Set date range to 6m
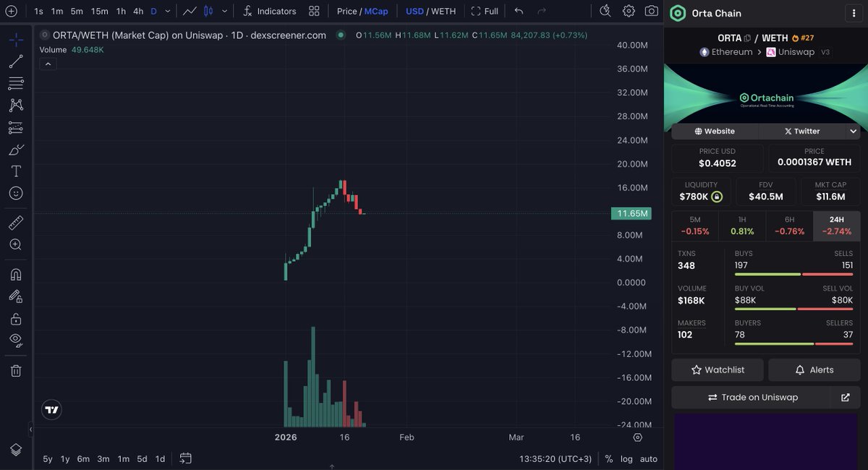The width and height of the screenshot is (868, 470). point(83,458)
